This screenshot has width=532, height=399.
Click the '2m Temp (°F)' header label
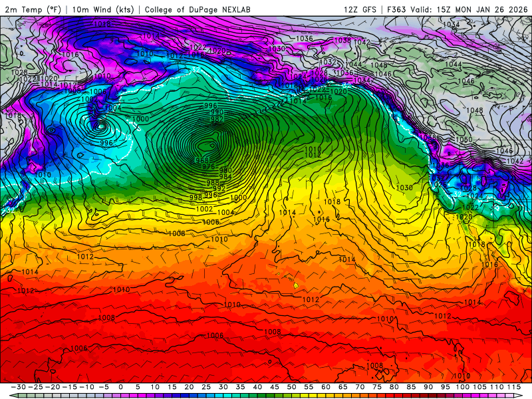click(x=33, y=9)
